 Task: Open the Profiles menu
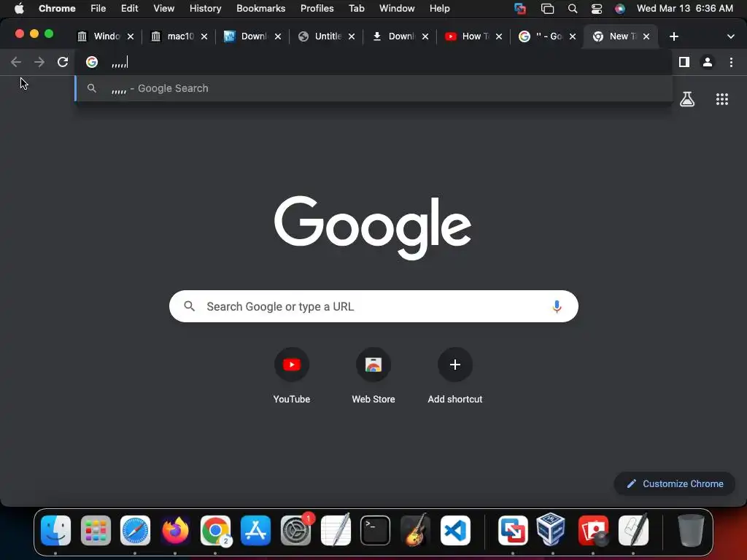tap(317, 9)
